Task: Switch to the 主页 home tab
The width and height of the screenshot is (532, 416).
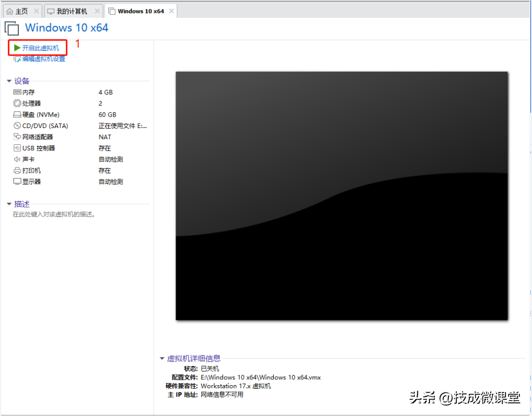Action: (22, 11)
